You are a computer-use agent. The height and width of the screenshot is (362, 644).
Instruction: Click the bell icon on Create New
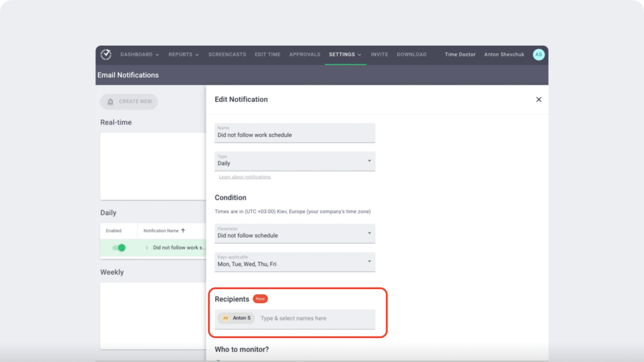point(111,102)
